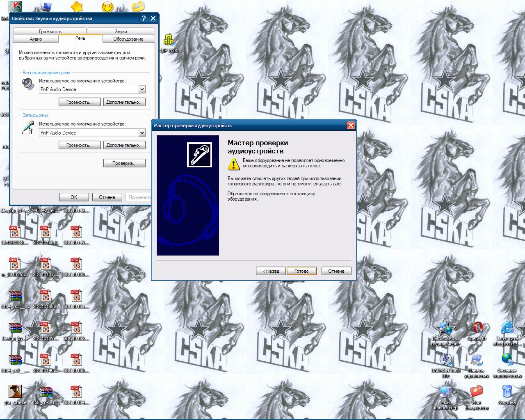The image size is (525, 420).
Task: Select the SDC10151 JPG file icon
Action: tap(76, 296)
